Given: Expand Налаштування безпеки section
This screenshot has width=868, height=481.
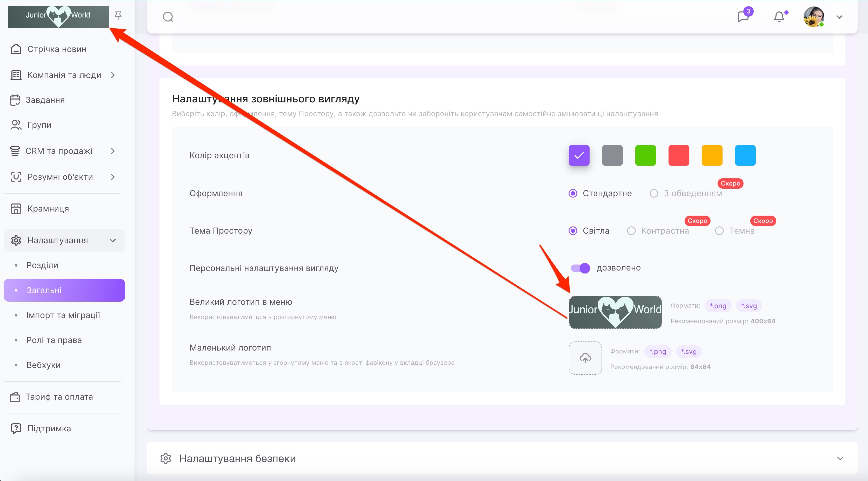Looking at the screenshot, I should coord(840,458).
